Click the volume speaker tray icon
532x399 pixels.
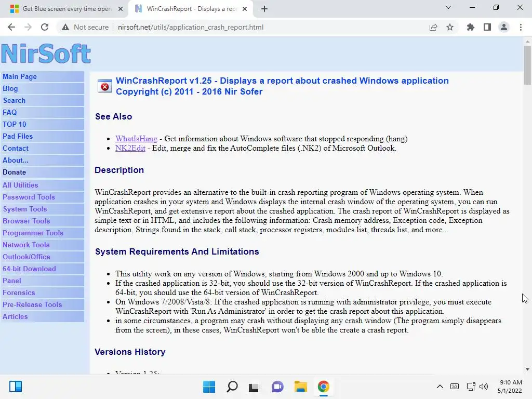pyautogui.click(x=484, y=387)
